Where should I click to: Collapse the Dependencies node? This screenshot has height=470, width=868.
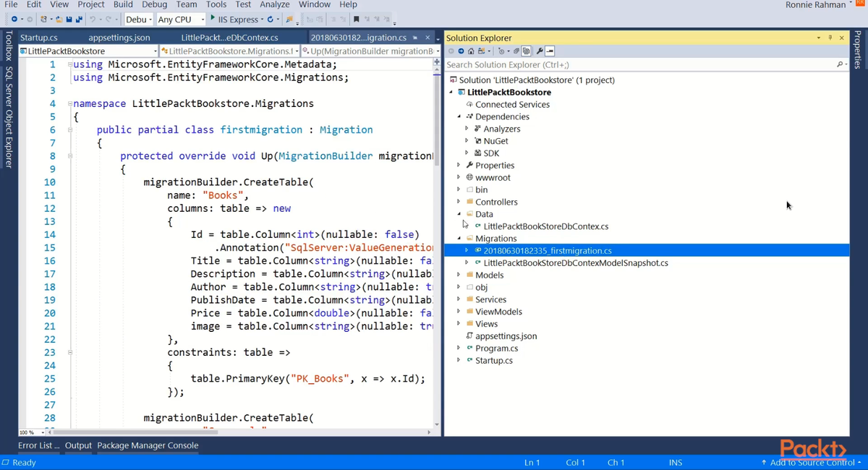click(x=459, y=116)
